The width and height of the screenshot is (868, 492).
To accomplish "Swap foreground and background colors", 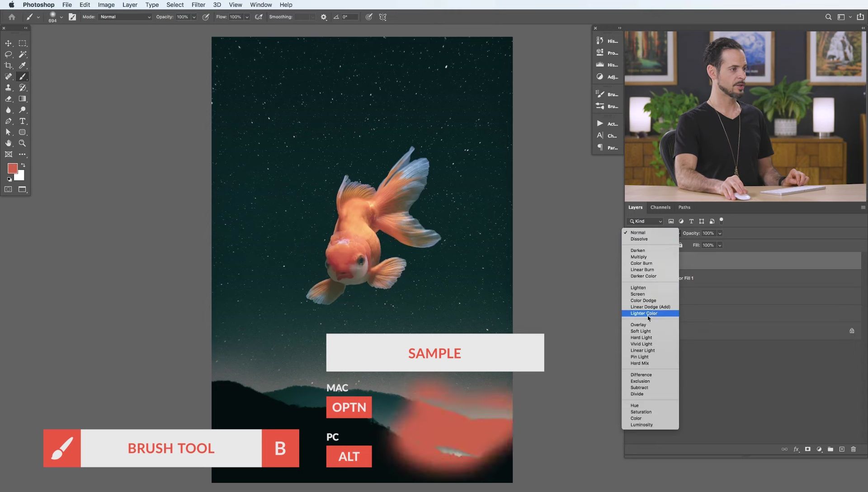I will (x=23, y=166).
